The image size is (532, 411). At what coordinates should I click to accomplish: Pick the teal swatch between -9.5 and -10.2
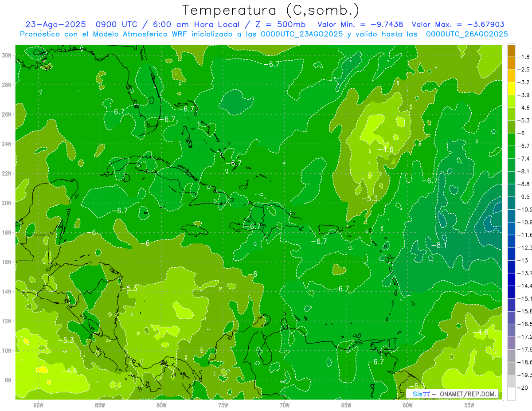(x=511, y=203)
